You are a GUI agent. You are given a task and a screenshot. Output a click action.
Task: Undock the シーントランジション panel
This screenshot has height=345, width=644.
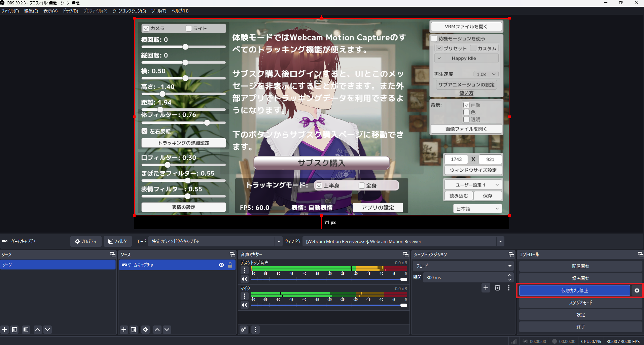pyautogui.click(x=511, y=254)
